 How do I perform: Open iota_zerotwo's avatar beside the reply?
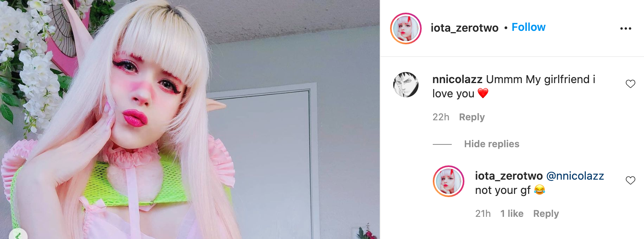coord(449,181)
